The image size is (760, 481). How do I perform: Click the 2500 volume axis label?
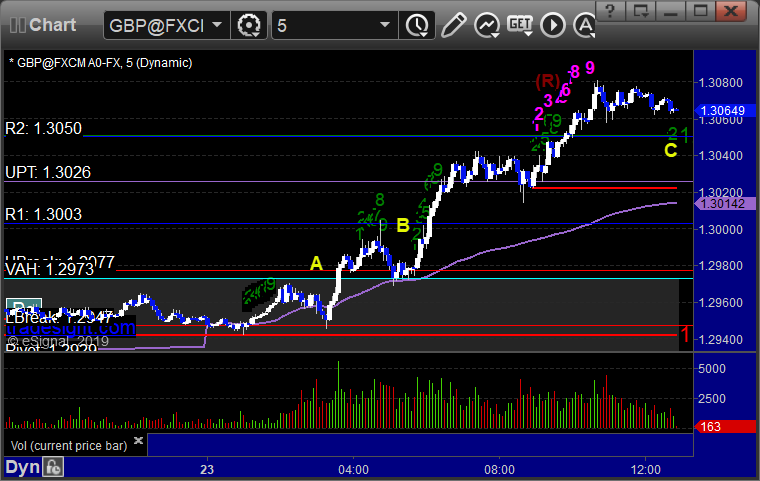(712, 399)
